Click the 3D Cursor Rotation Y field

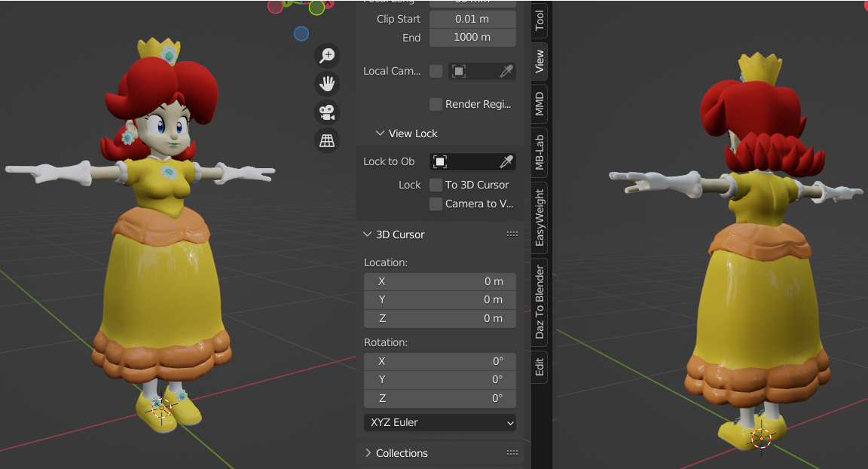(x=440, y=379)
